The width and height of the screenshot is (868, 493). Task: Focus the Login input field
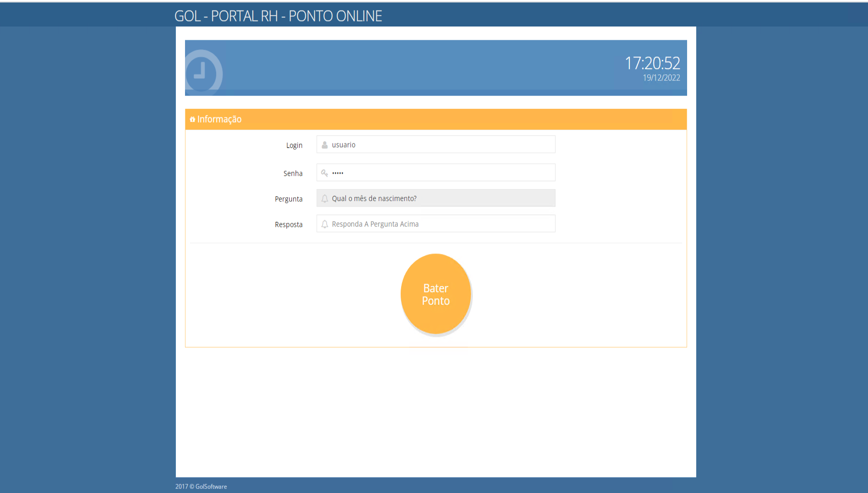tap(436, 144)
